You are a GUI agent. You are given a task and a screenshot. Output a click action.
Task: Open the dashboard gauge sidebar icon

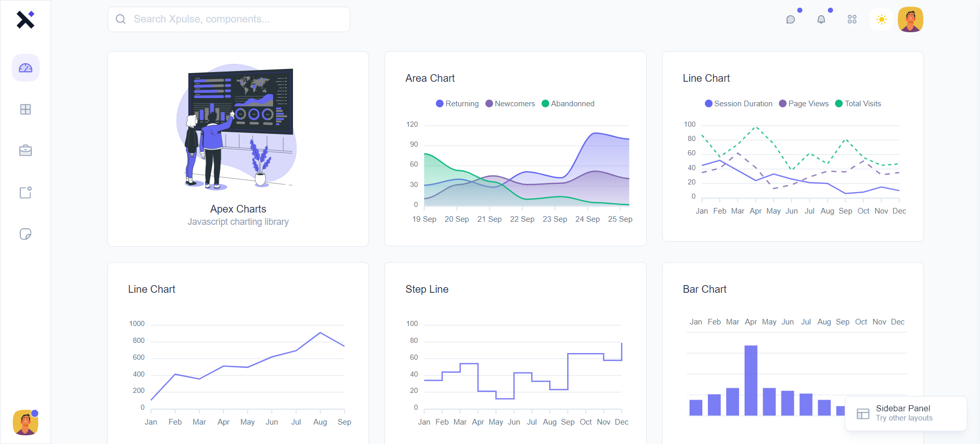click(x=26, y=68)
